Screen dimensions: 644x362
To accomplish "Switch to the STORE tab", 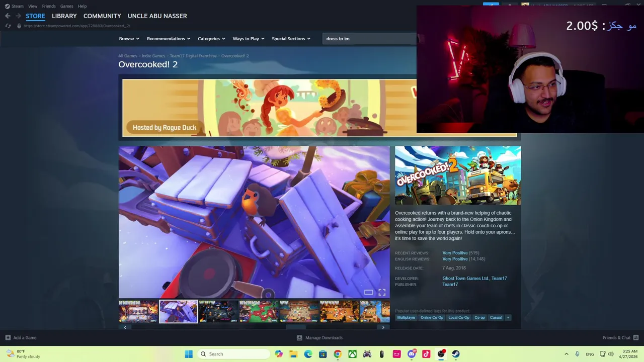I will [x=35, y=16].
